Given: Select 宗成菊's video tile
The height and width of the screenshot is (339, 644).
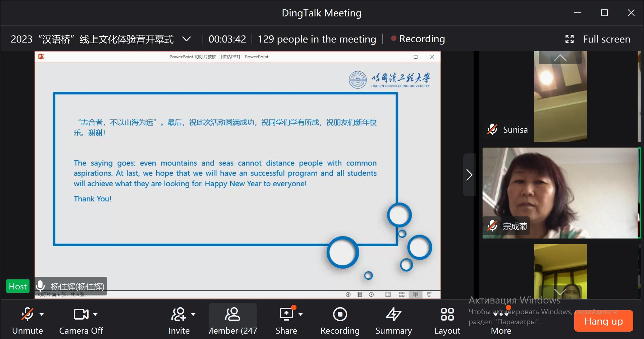Looking at the screenshot, I should pos(560,193).
